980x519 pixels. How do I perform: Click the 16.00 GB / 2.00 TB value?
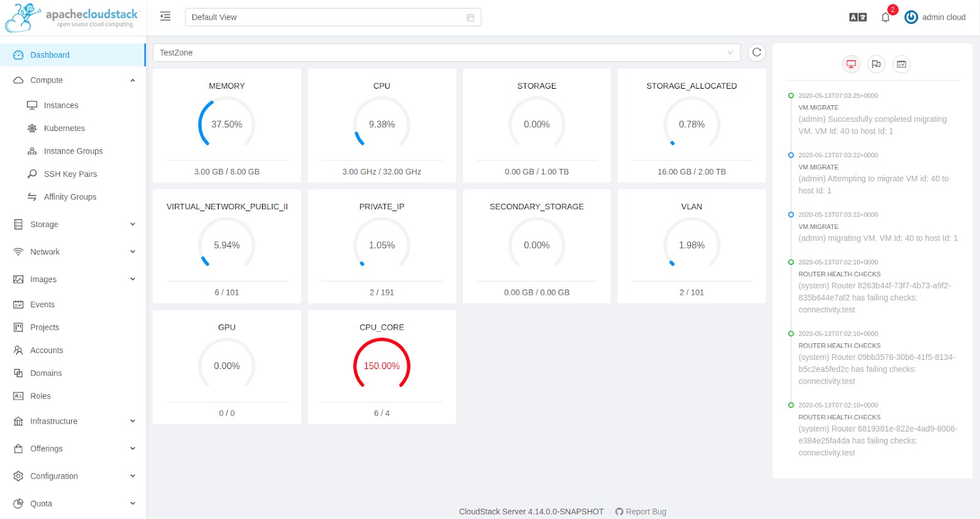tap(692, 172)
